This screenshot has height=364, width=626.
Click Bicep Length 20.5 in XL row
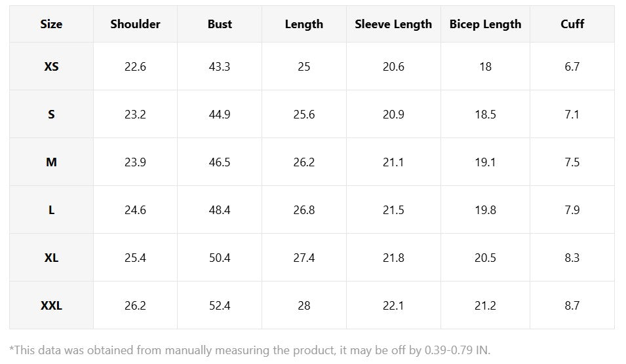[485, 258]
